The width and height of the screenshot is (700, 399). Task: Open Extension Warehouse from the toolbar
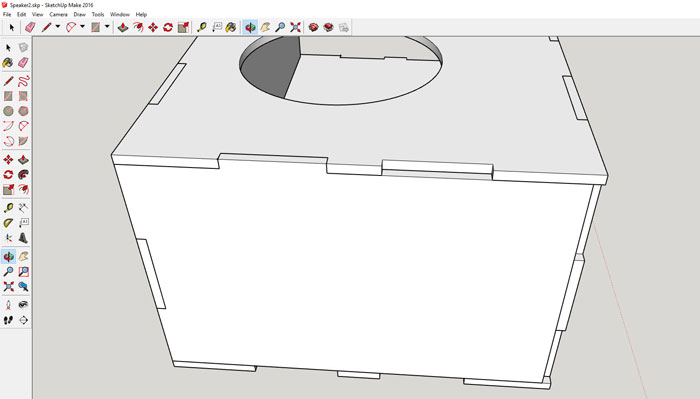coord(329,27)
